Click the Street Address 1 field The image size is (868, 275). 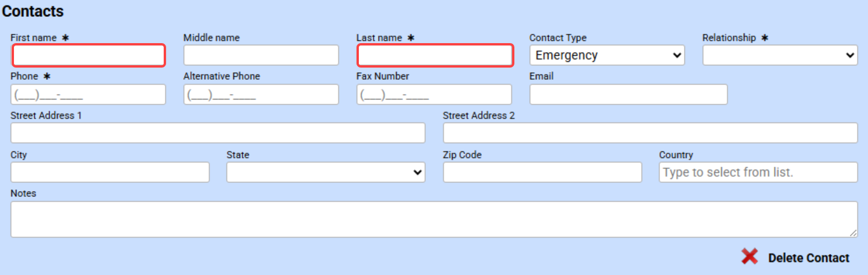click(218, 133)
